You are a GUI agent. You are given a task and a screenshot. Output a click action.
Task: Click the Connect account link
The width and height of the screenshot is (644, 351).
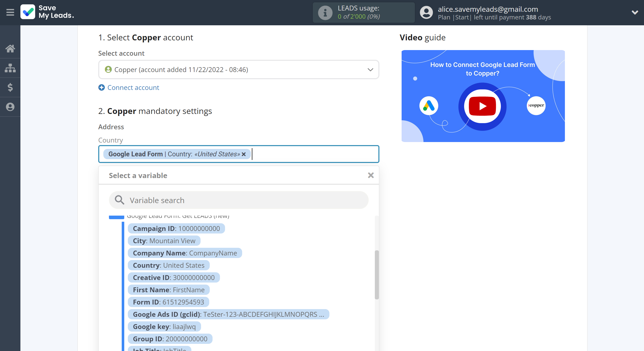(133, 87)
